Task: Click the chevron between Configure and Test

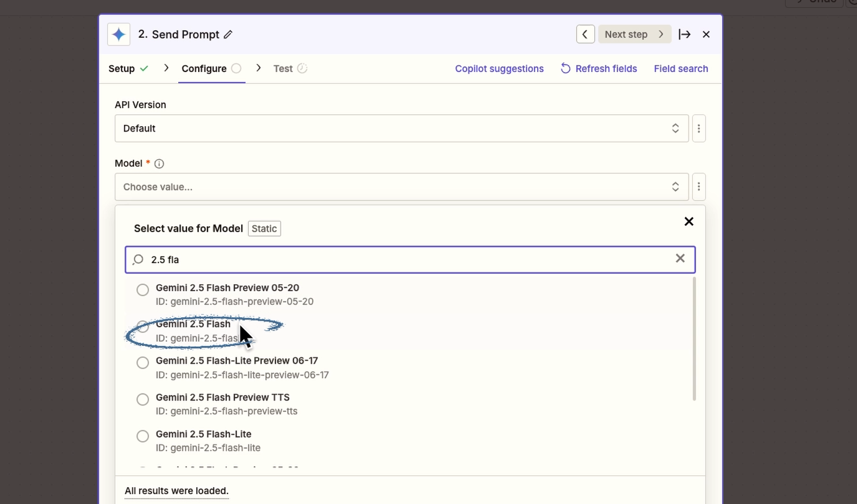Action: (x=258, y=68)
